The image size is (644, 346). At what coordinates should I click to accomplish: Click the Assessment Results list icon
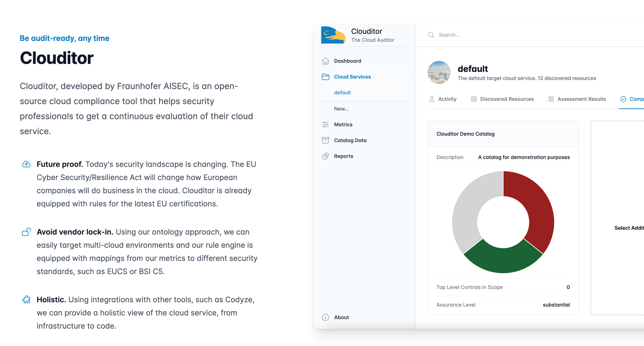pyautogui.click(x=551, y=99)
